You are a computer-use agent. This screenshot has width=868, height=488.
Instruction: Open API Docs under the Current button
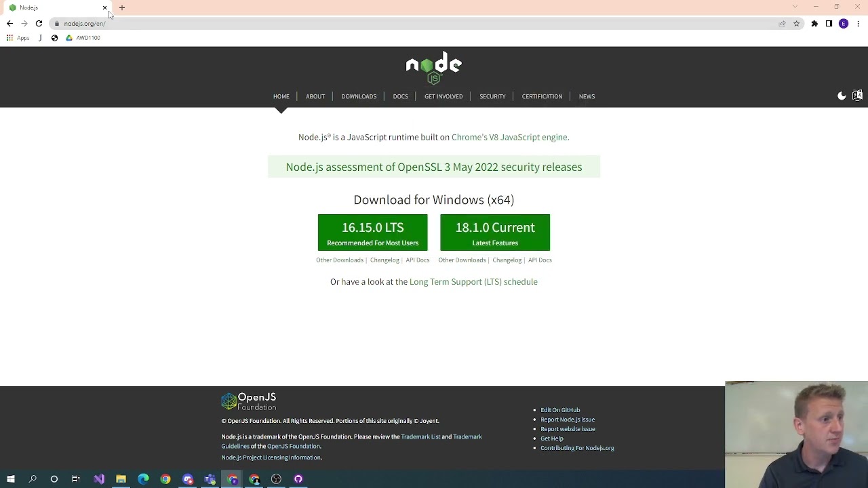[x=540, y=260]
